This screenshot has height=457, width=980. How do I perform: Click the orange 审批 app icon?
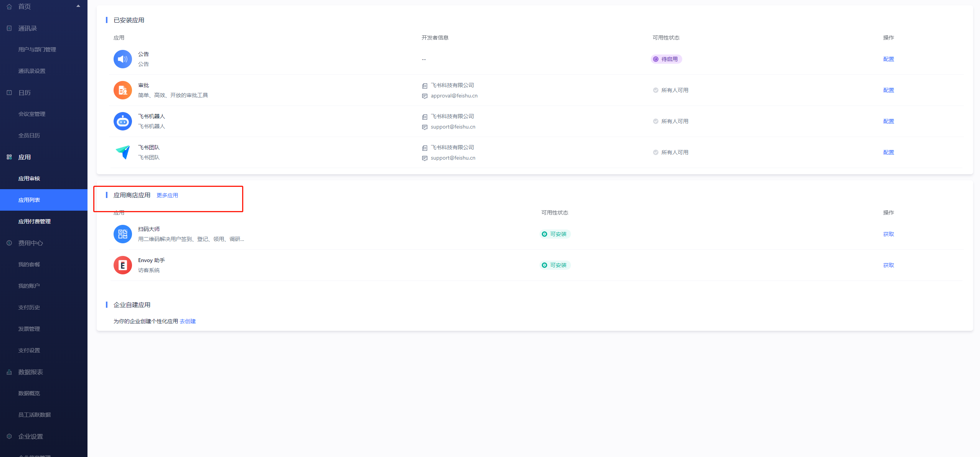[122, 90]
